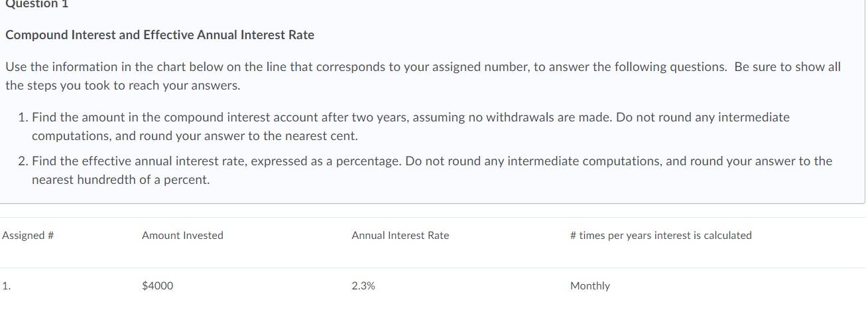
Task: Click the instructions paragraph beginning Use the information
Action: pos(422,76)
